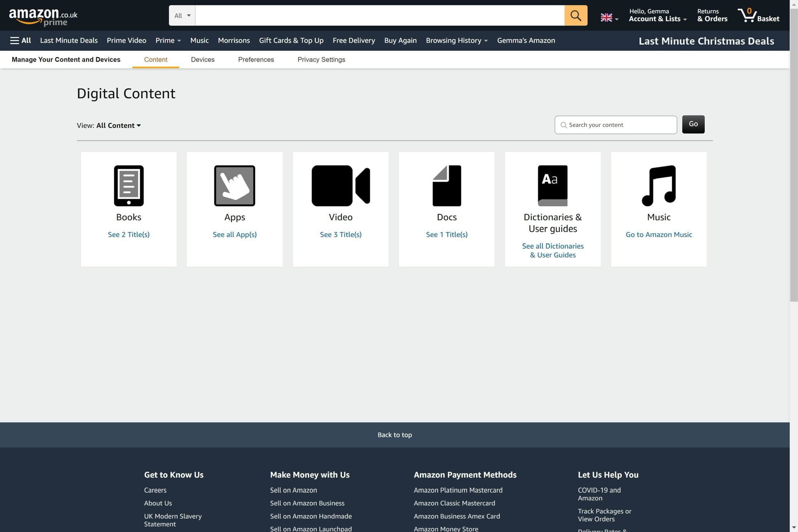Click the UK flag icon
This screenshot has width=798, height=532.
(606, 17)
